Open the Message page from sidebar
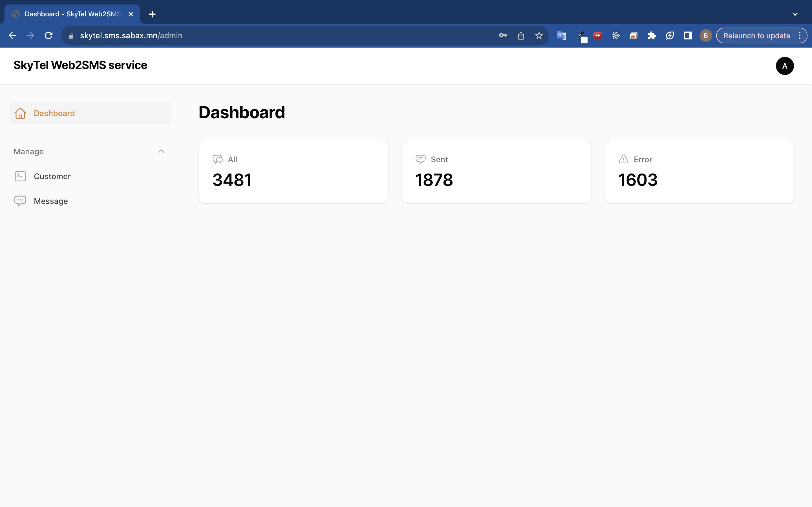812x507 pixels. click(x=51, y=201)
